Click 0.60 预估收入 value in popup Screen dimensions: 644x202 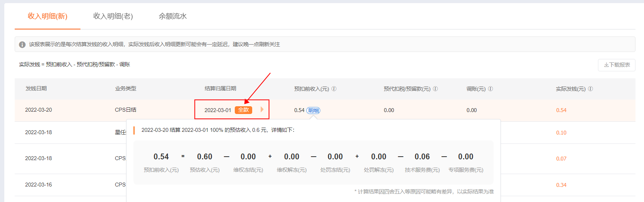coord(205,157)
